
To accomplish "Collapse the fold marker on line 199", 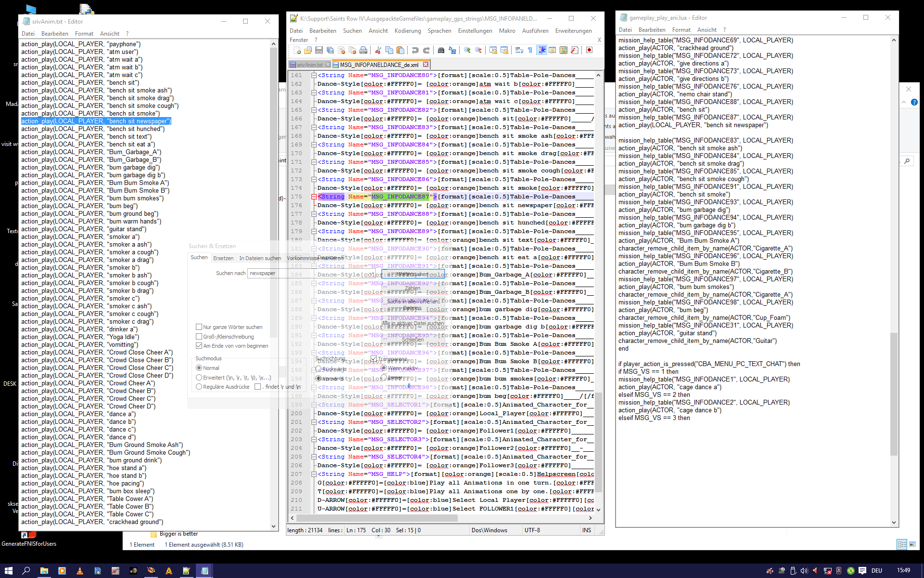I will click(x=314, y=405).
